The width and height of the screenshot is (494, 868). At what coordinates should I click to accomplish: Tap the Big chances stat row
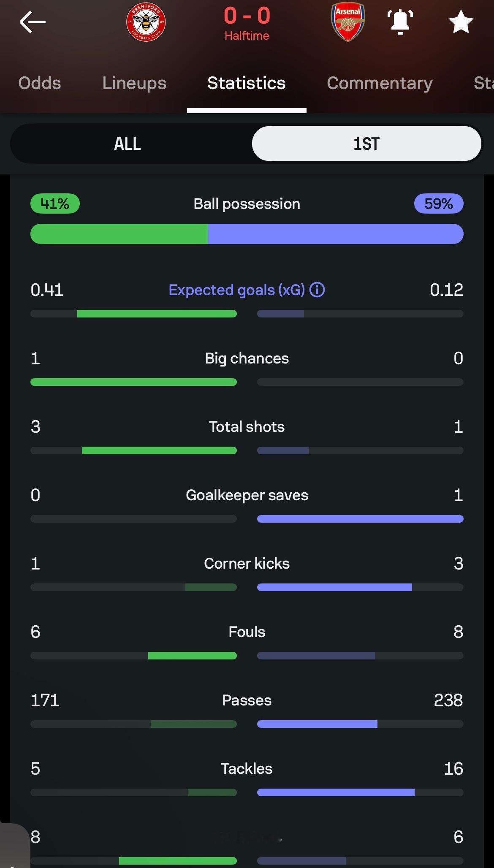[x=247, y=358]
